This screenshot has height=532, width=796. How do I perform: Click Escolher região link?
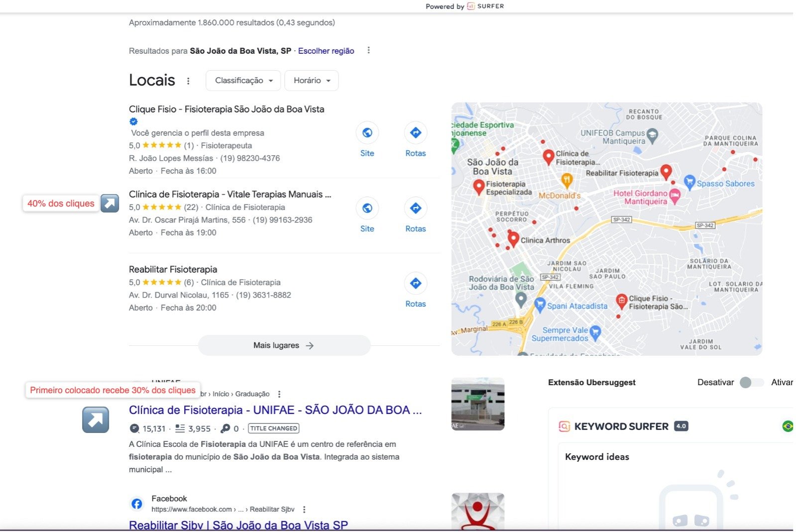pos(326,51)
